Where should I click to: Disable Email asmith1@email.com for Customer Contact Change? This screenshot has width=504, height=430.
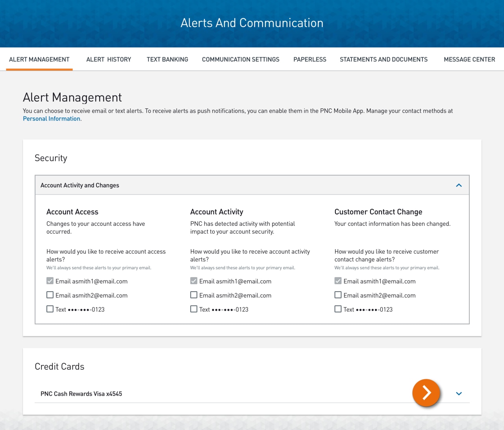pos(338,281)
